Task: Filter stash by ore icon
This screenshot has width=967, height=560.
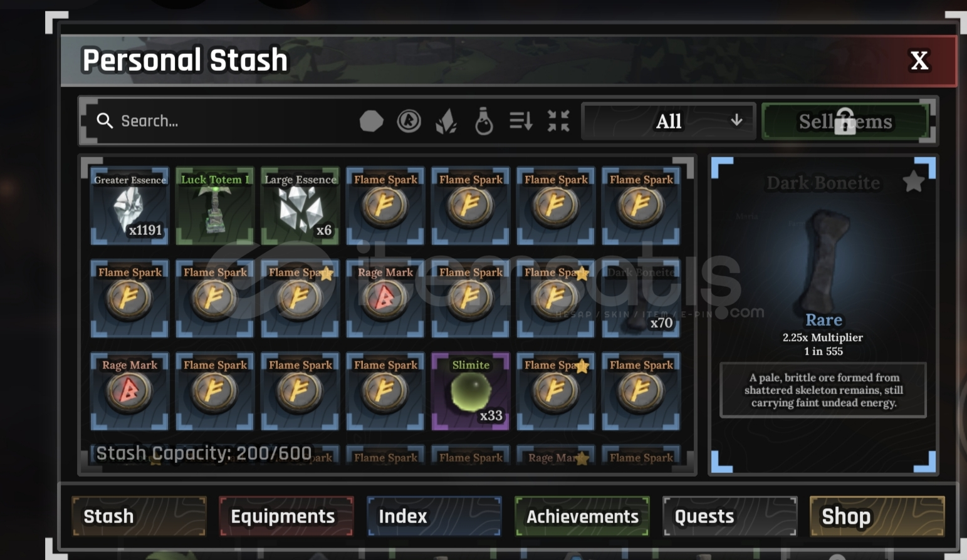Action: pos(371,121)
